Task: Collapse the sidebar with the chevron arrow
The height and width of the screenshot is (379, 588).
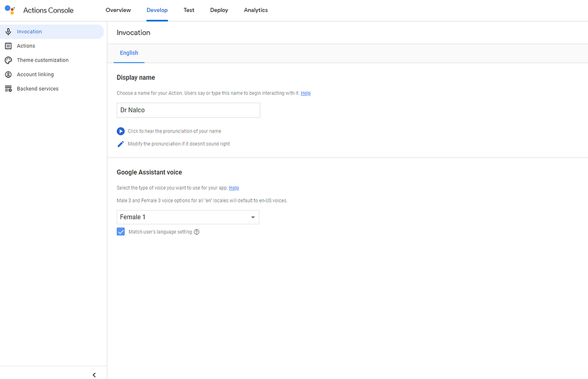Action: pos(94,375)
